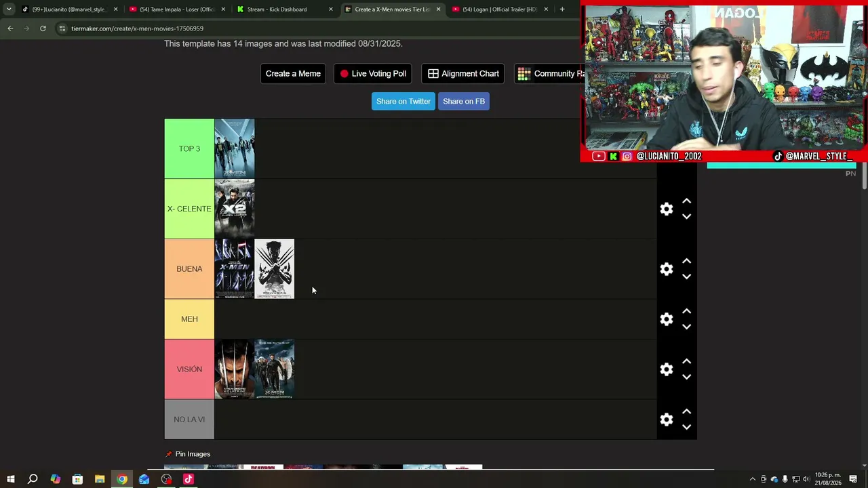Show hidden system tray icons
The image size is (868, 488).
click(x=752, y=479)
